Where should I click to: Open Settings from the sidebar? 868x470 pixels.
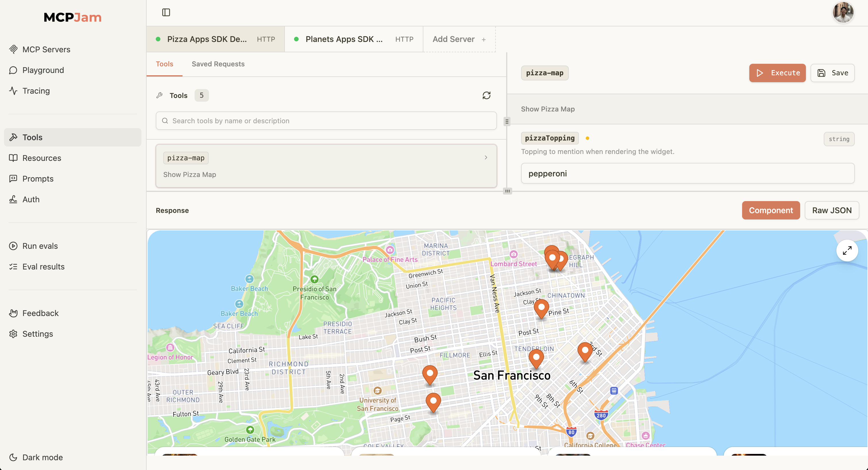click(x=37, y=334)
